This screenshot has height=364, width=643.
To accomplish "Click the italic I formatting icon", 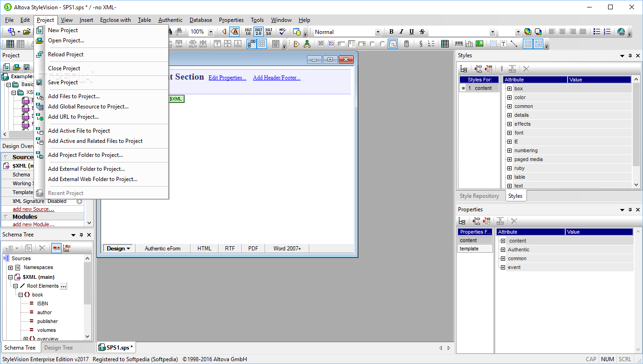I will tap(402, 32).
